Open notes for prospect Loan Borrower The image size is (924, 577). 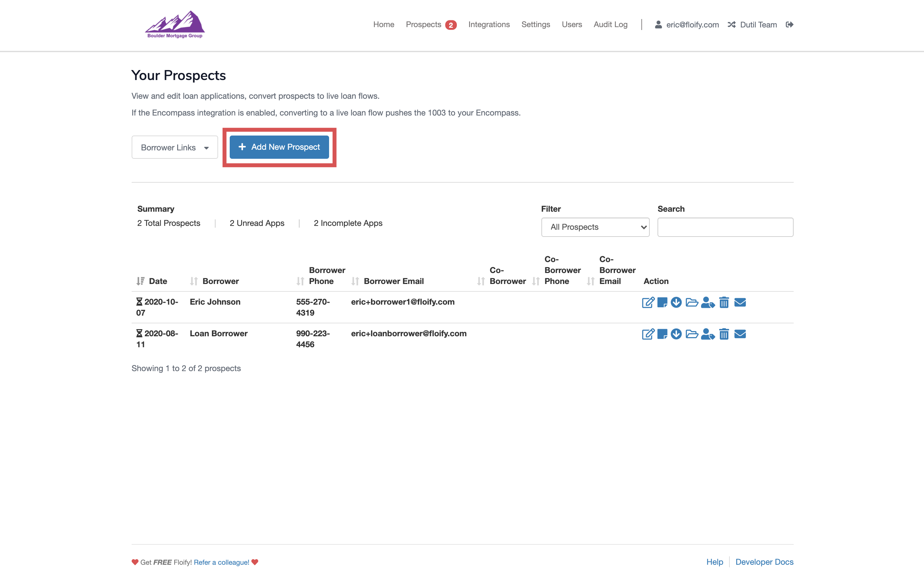point(662,334)
